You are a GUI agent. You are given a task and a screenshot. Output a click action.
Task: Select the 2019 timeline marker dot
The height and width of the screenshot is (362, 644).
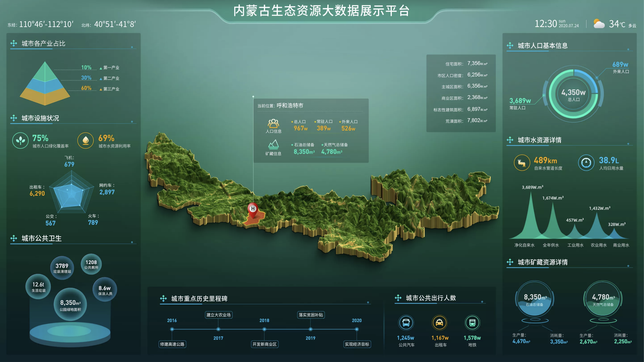[x=310, y=329]
